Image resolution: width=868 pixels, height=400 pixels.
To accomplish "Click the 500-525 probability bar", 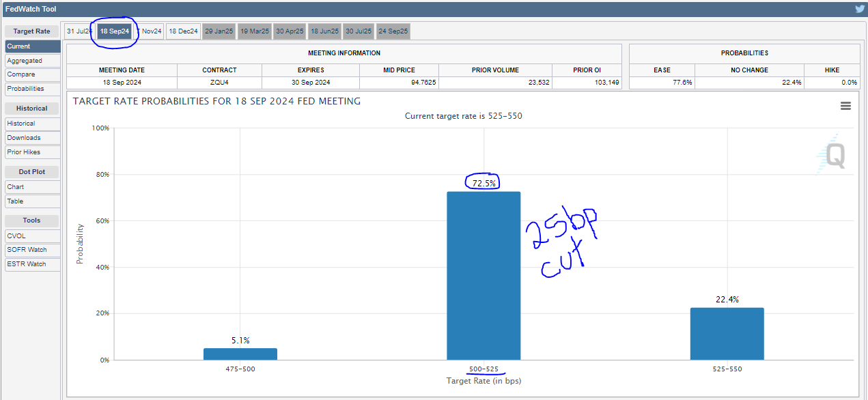I will pyautogui.click(x=484, y=276).
